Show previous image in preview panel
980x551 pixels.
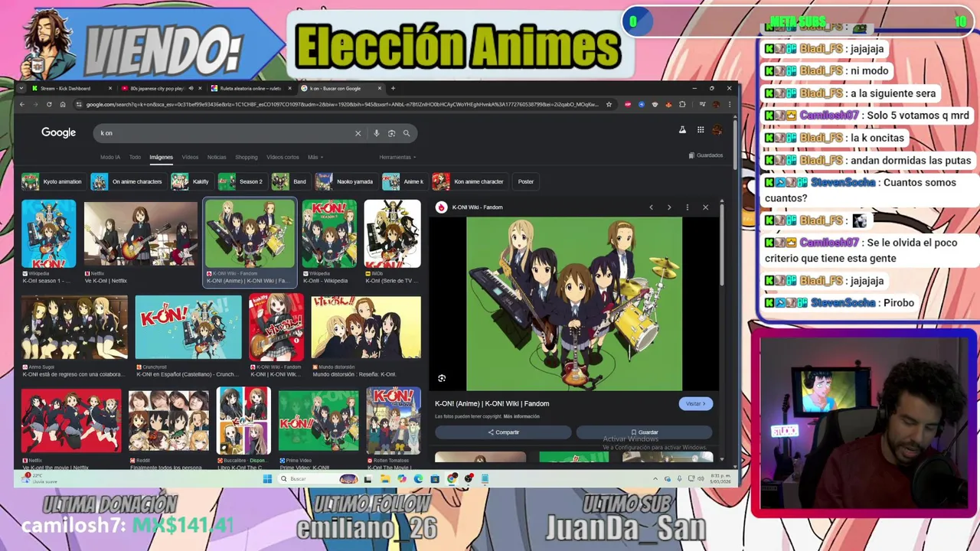[x=651, y=207]
